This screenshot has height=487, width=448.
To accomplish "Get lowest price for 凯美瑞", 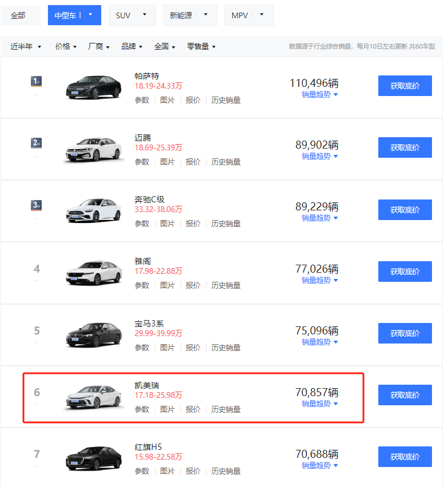I will pyautogui.click(x=405, y=395).
